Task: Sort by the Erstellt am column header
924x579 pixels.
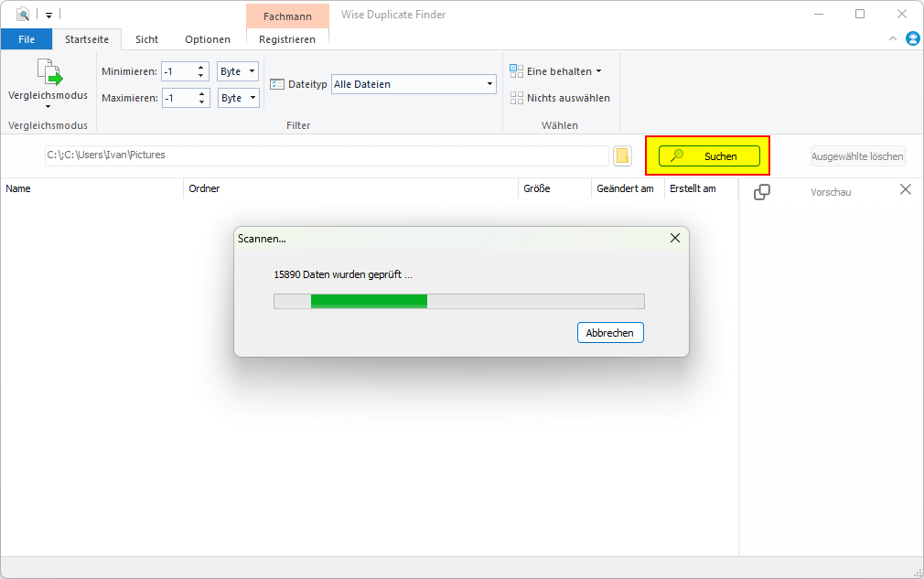Action: click(701, 188)
